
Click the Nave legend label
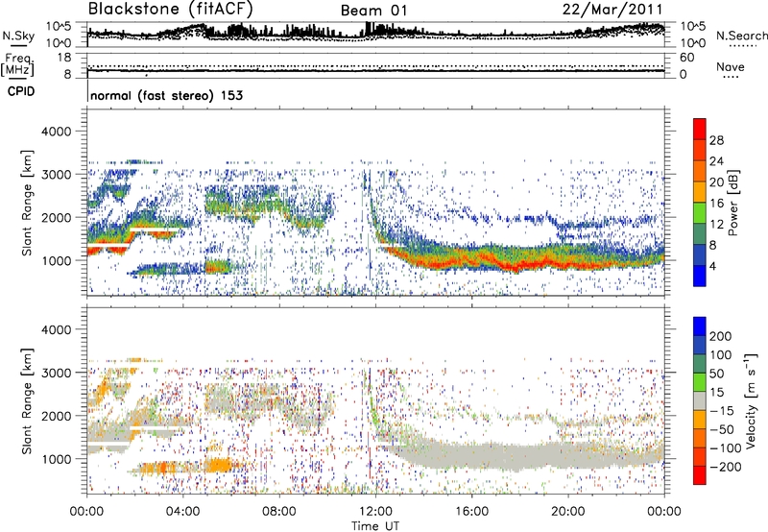[731, 67]
